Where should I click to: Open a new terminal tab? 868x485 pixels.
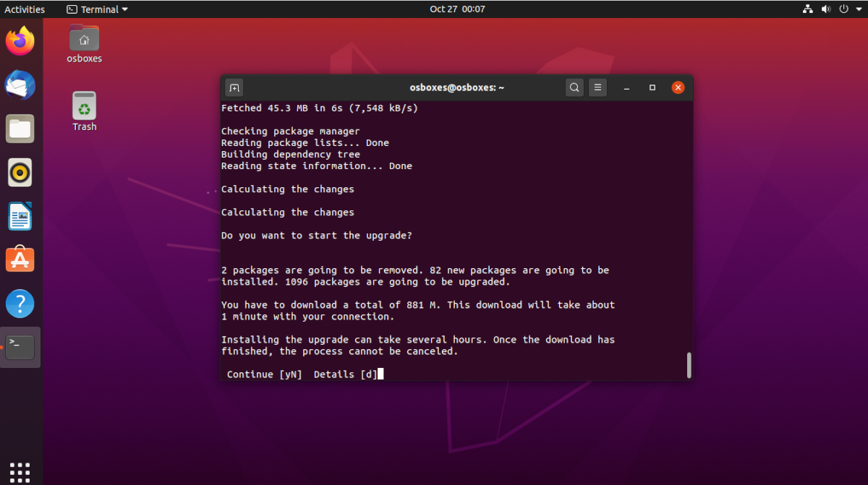pos(234,87)
